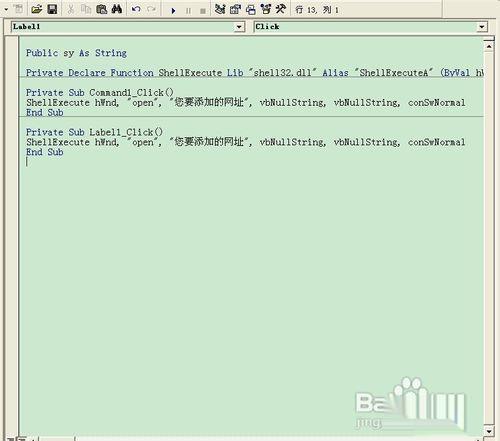The width and height of the screenshot is (500, 441).
Task: Open the Menu Editor toolbar icon
Action: pyautogui.click(x=19, y=9)
